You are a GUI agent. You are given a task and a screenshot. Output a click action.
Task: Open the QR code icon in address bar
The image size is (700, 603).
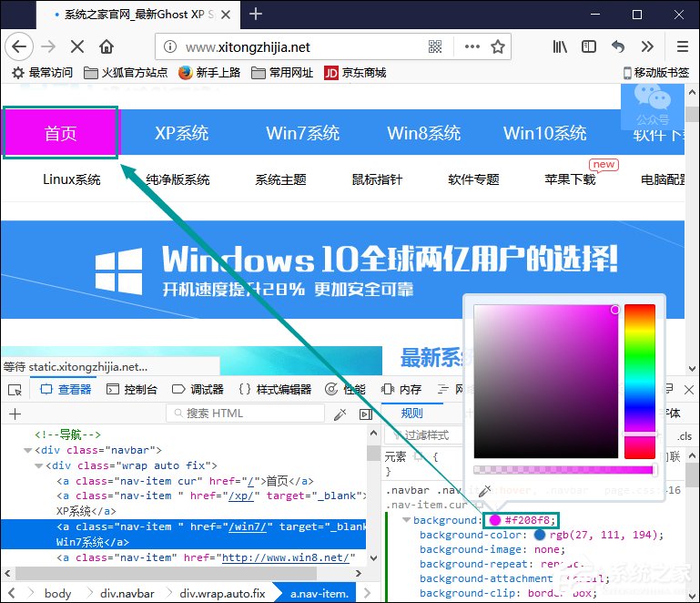[435, 46]
